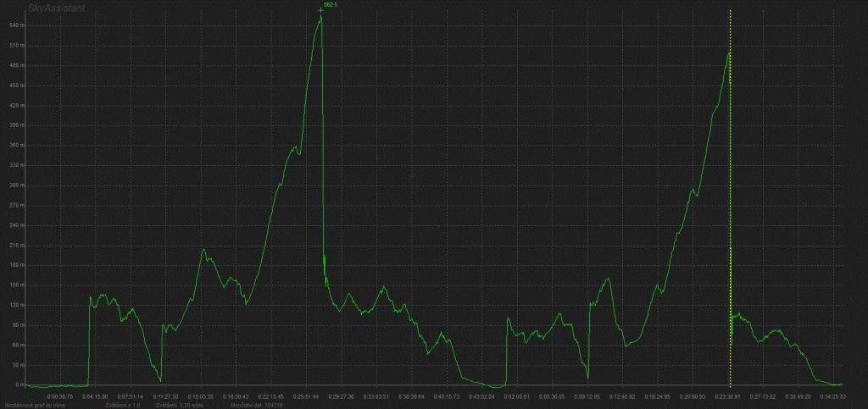Select time tick 0:00:38.70 on axis
Image resolution: width=868 pixels, height=409 pixels.
(60, 395)
